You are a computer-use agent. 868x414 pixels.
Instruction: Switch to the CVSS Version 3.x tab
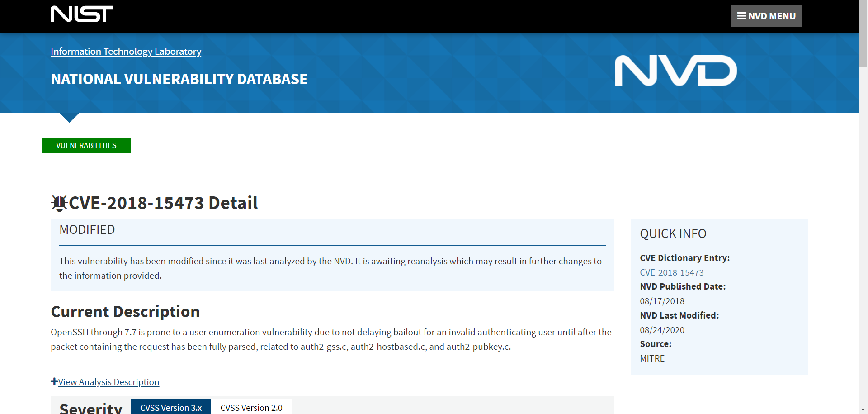(x=170, y=407)
